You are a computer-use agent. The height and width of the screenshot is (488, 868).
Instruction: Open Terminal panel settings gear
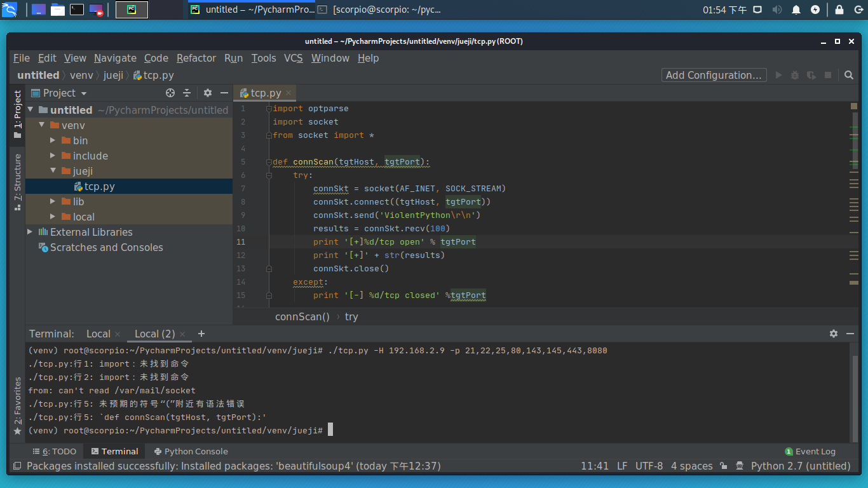834,334
